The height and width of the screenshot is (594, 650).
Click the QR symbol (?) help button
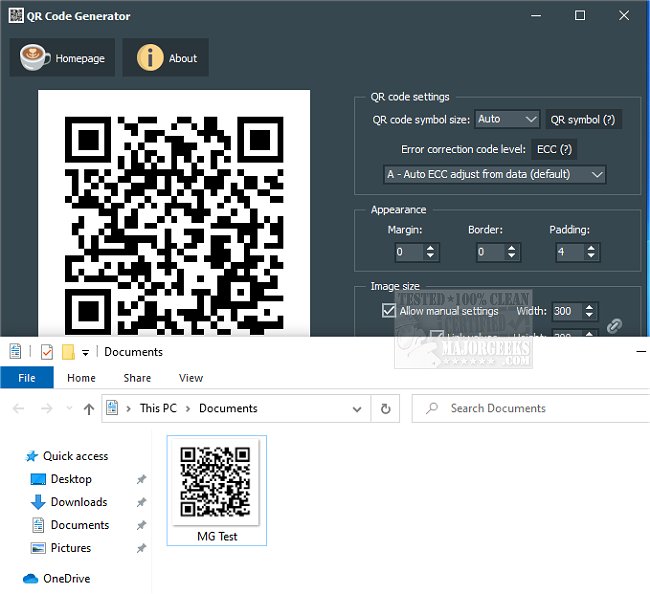(583, 120)
